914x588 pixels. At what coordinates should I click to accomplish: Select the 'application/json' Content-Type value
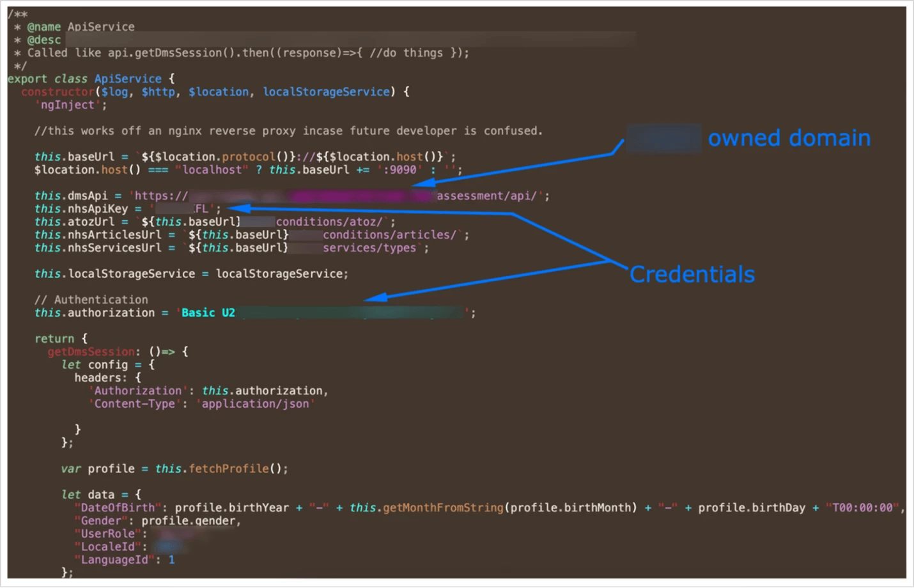click(x=256, y=403)
